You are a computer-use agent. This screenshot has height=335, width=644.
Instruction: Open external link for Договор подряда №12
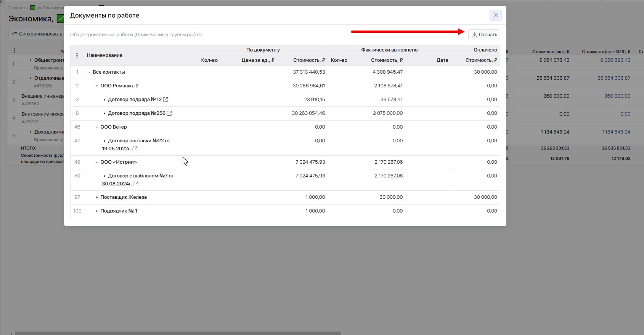pos(165,100)
